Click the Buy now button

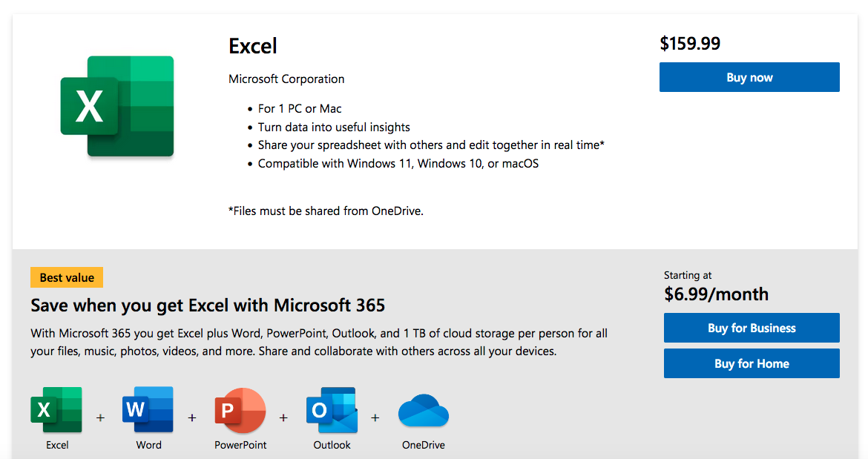(749, 77)
